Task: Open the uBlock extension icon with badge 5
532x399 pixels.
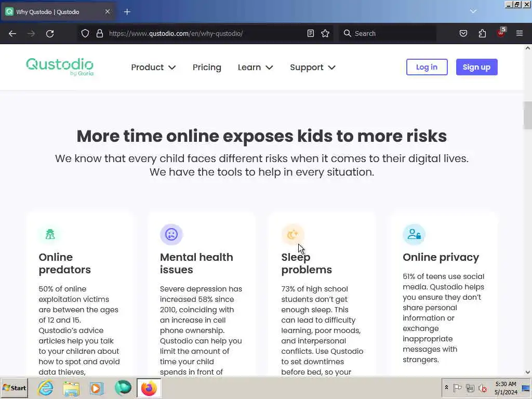Action: click(501, 33)
